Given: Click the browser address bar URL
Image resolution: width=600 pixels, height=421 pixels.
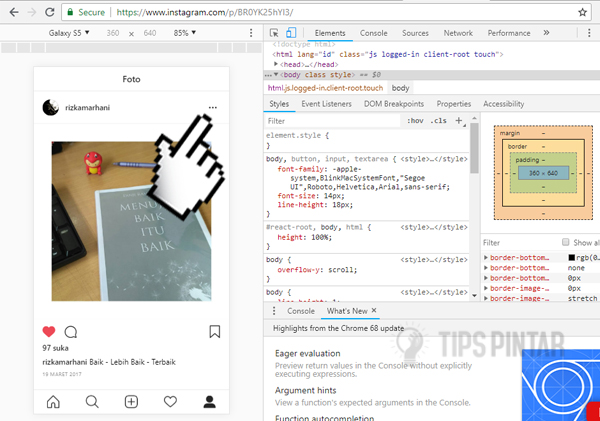Looking at the screenshot, I should pos(205,12).
